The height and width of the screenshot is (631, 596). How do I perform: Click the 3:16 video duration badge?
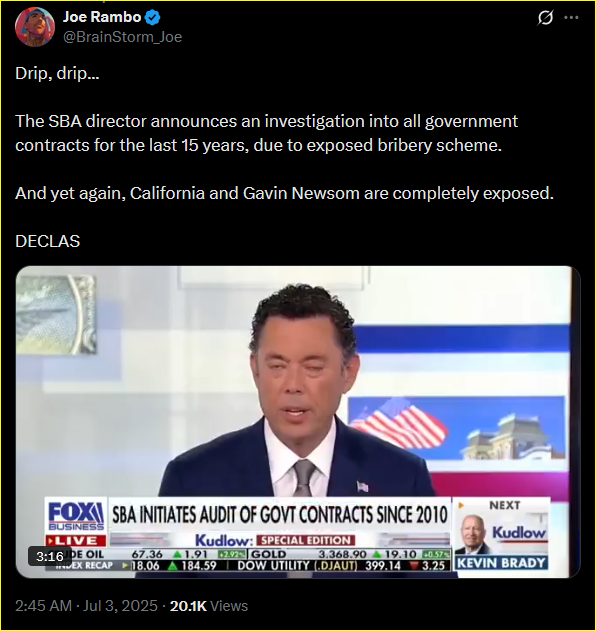tap(49, 556)
